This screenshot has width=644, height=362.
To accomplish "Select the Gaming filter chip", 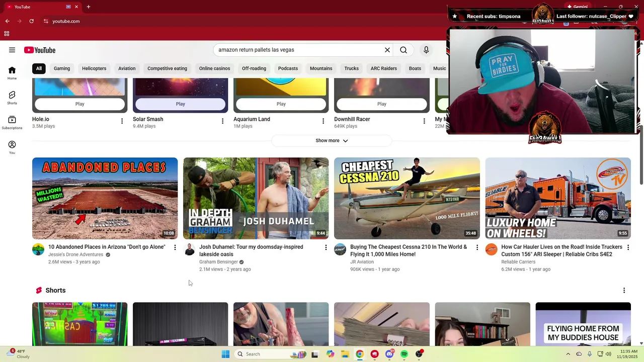I will click(x=62, y=68).
